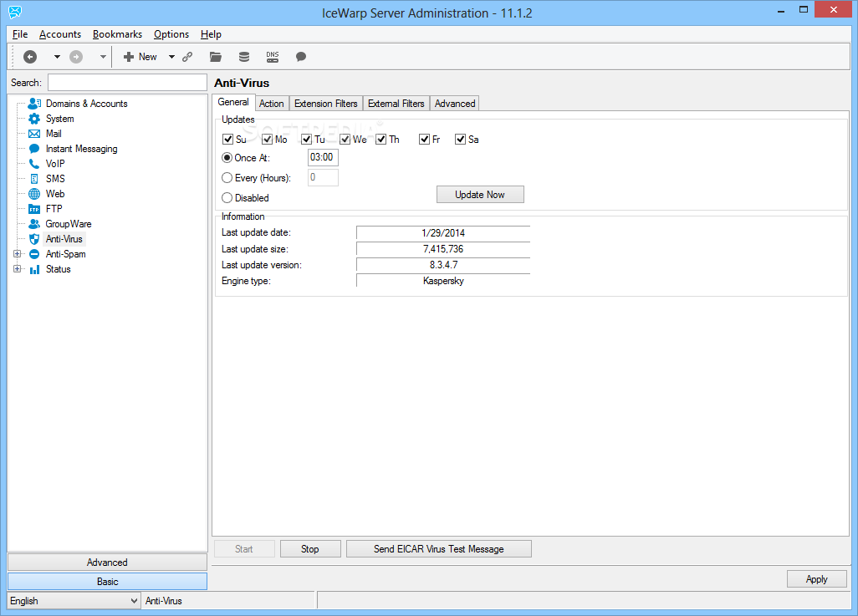Select the Instant Messaging tree node
The image size is (858, 616).
(81, 149)
